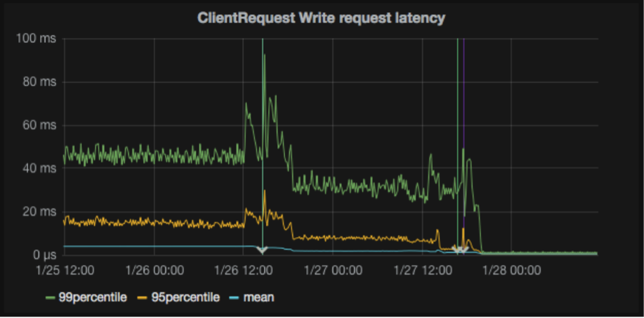644x318 pixels.
Task: Open the ClientRequest Write request latency panel title
Action: point(321,18)
